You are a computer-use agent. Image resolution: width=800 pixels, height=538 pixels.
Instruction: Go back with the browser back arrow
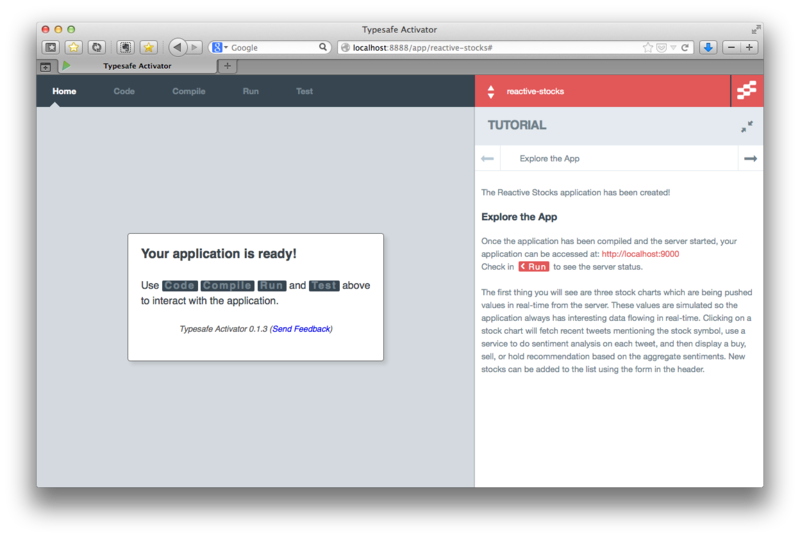tap(178, 47)
